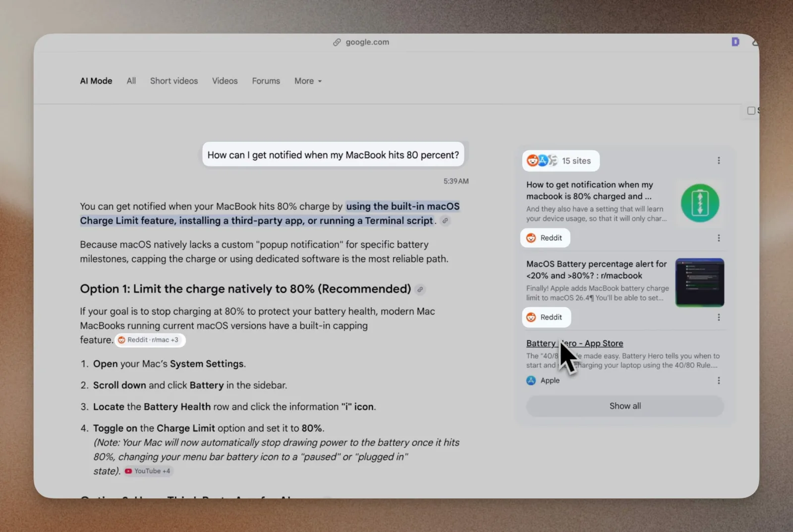This screenshot has width=793, height=532.
Task: Click the link icon beside google.com
Action: click(337, 42)
